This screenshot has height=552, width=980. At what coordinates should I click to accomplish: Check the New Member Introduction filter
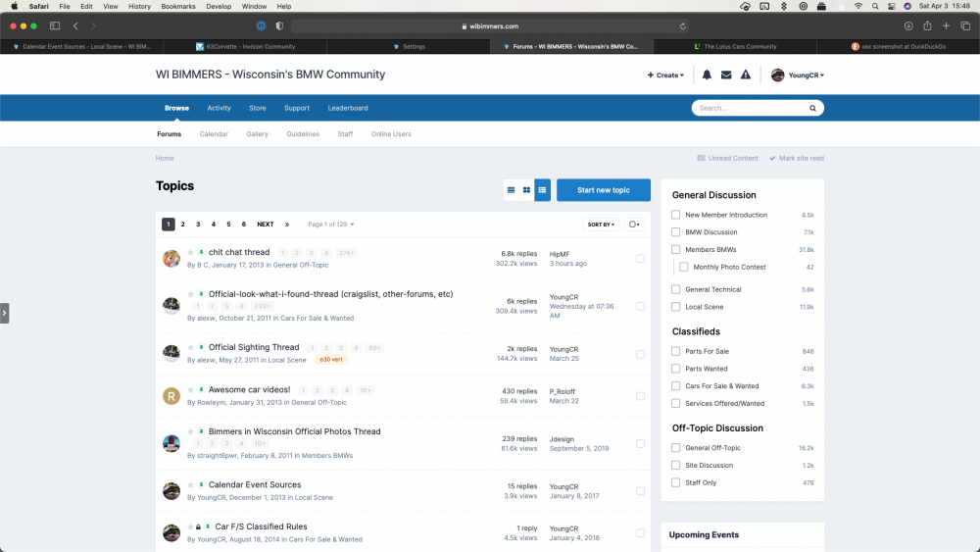[675, 215]
